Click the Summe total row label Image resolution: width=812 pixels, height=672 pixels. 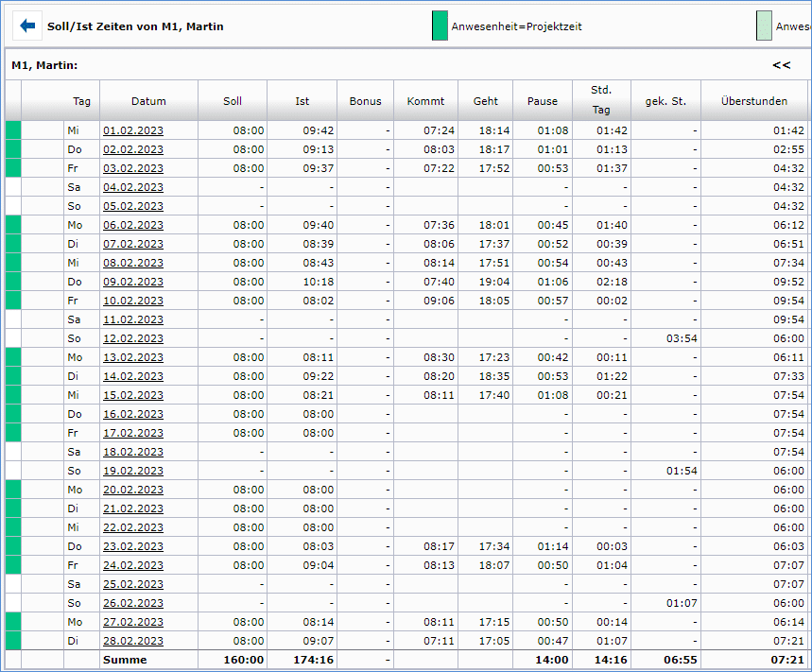(125, 660)
